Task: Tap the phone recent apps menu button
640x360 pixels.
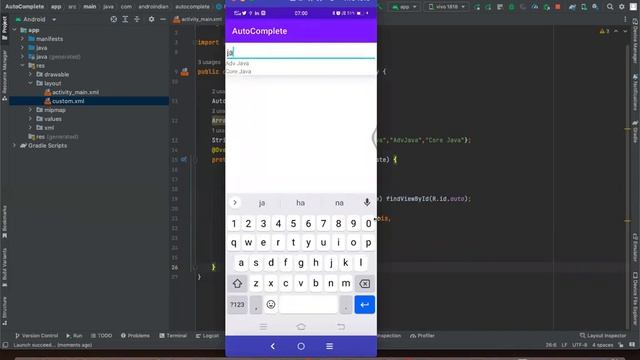Action: click(329, 346)
